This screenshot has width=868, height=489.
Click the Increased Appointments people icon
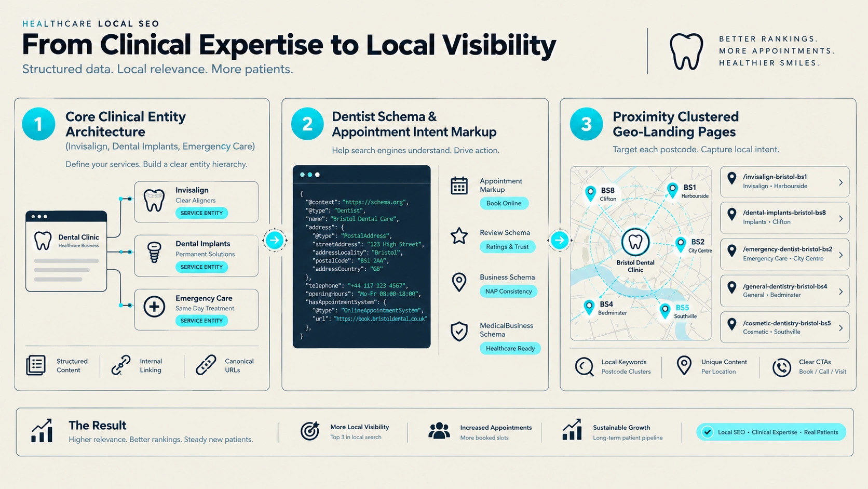[x=439, y=431]
